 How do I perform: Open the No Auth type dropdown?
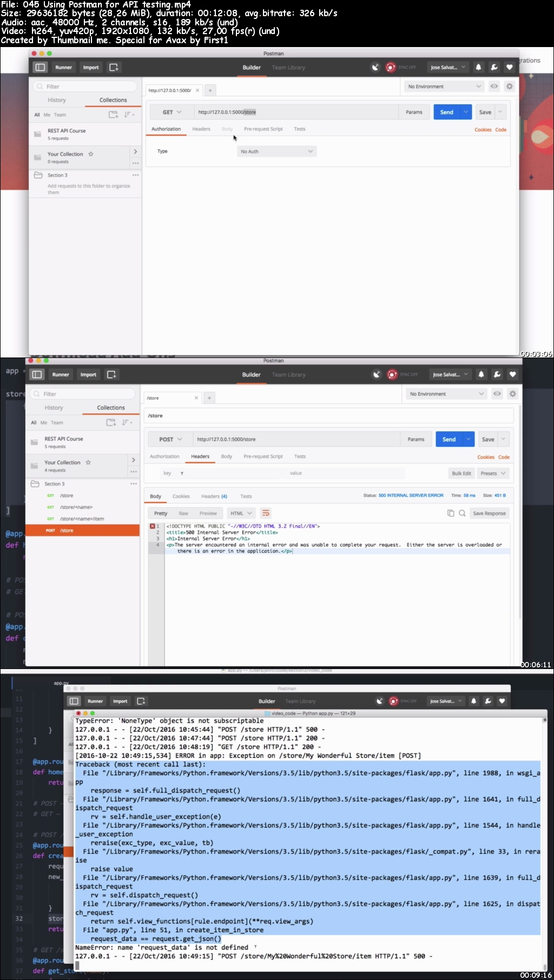click(x=276, y=151)
